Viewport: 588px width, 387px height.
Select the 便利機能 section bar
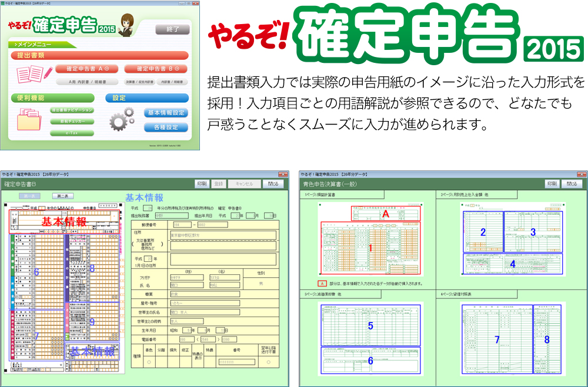[52, 98]
